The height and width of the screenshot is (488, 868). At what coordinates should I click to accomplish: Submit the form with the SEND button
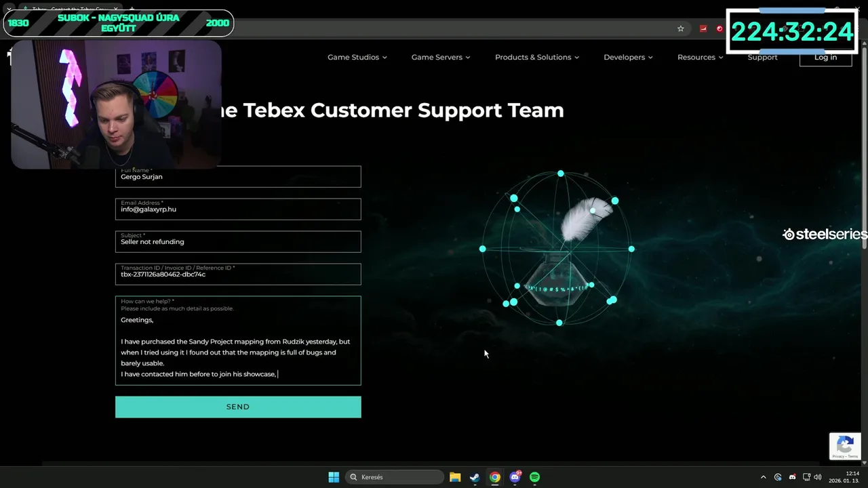pos(238,407)
